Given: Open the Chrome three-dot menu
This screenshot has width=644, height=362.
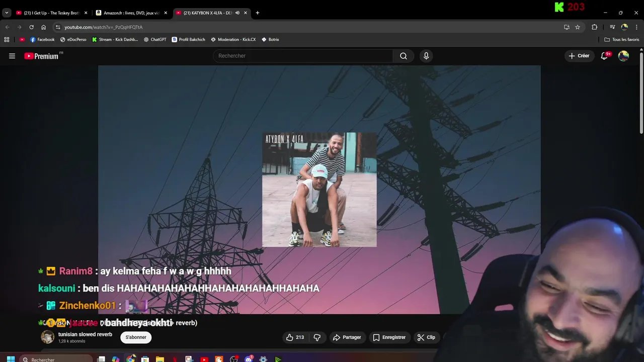Looking at the screenshot, I should pos(637,27).
